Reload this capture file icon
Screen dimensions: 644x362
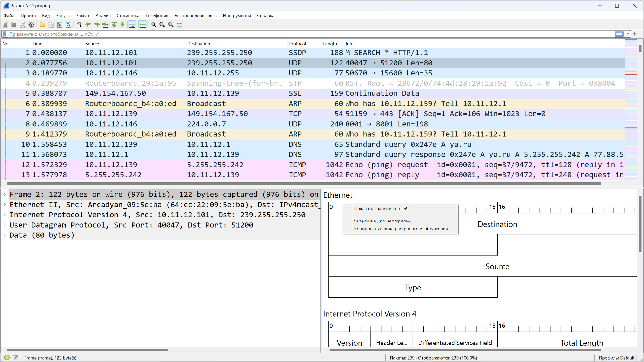(x=68, y=25)
